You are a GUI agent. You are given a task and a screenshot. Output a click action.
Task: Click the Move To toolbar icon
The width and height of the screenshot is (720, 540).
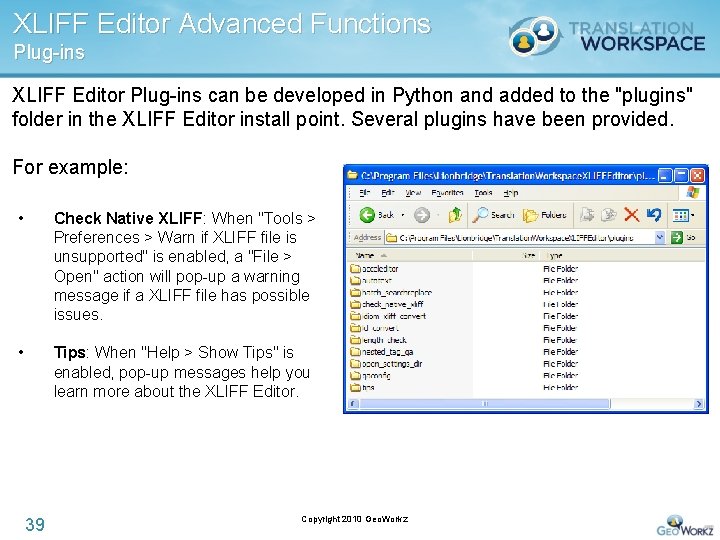pyautogui.click(x=586, y=214)
